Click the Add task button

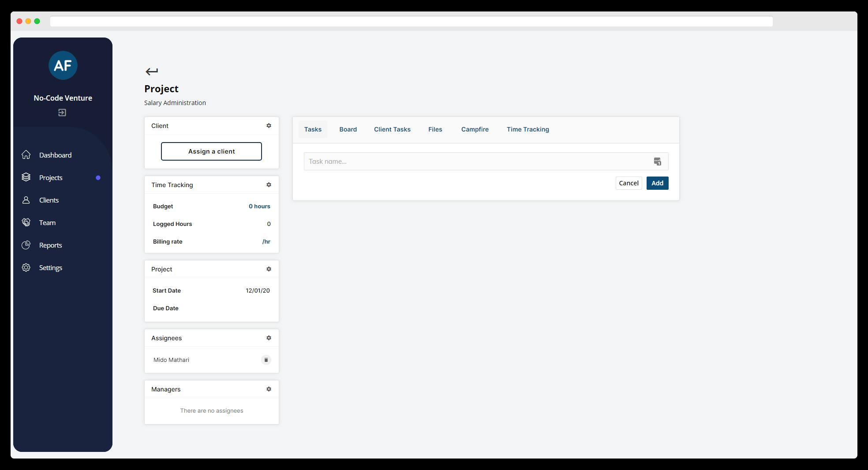click(x=657, y=183)
